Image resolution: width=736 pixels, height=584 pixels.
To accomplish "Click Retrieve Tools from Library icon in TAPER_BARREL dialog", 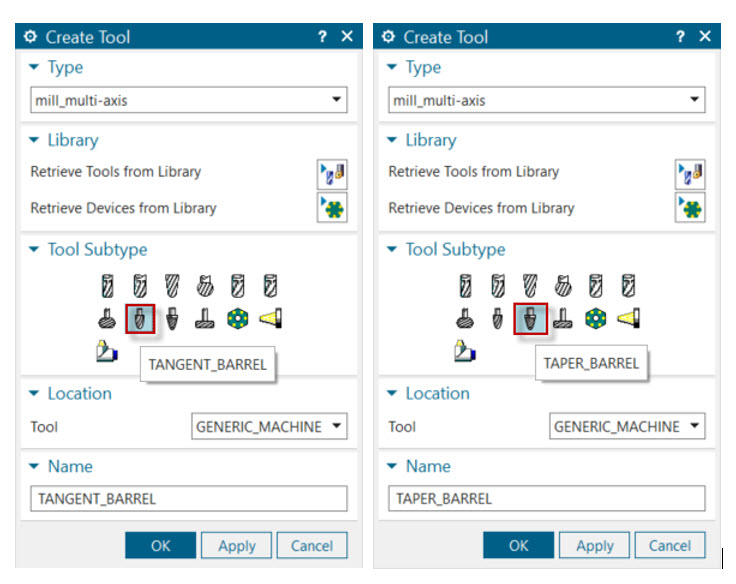I will click(x=690, y=172).
